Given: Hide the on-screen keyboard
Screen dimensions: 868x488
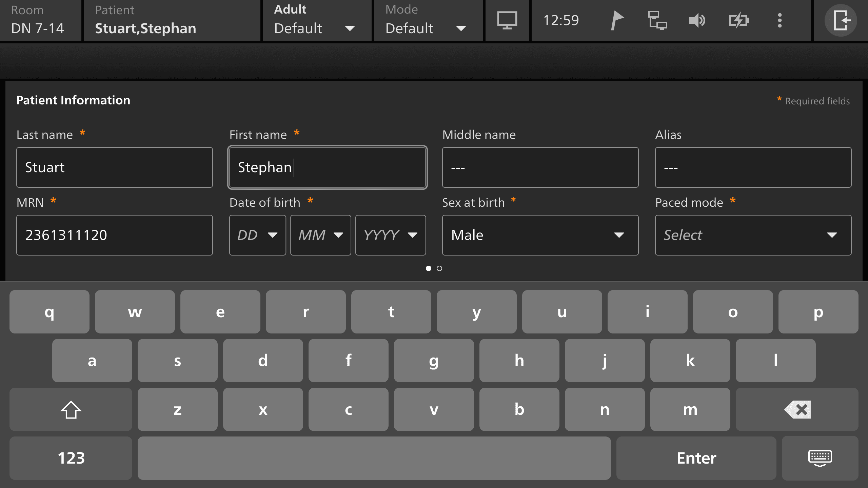Looking at the screenshot, I should point(820,458).
